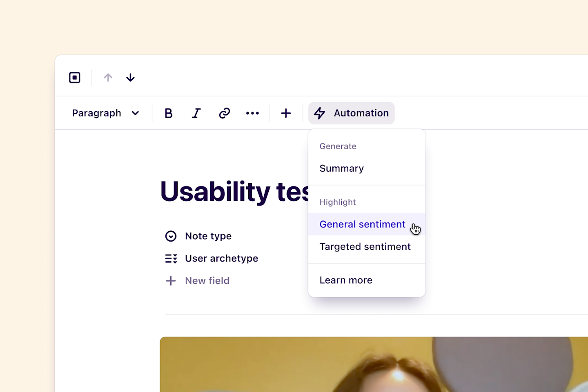588x392 pixels.
Task: Open the Paragraph style dropdown
Action: 106,113
